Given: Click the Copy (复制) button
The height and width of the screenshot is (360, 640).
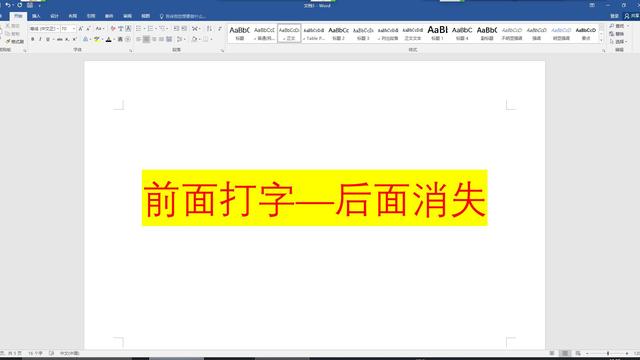Looking at the screenshot, I should coord(13,33).
